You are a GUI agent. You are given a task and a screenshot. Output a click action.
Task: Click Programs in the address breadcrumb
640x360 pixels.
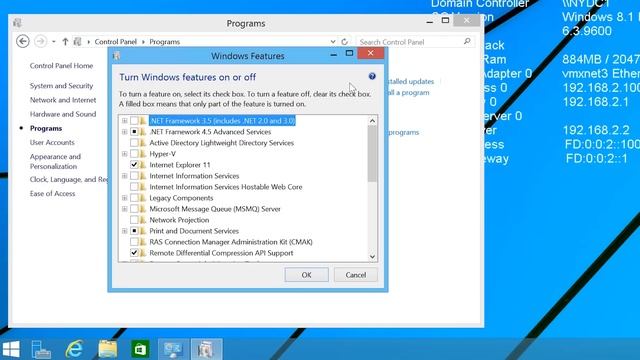(164, 42)
